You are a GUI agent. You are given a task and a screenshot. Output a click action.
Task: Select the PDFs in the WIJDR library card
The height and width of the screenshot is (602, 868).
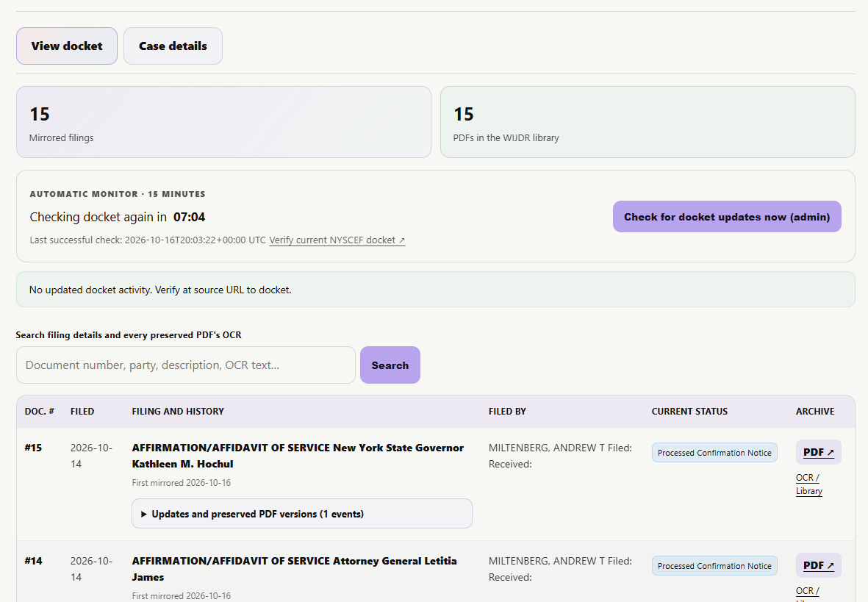tap(648, 122)
